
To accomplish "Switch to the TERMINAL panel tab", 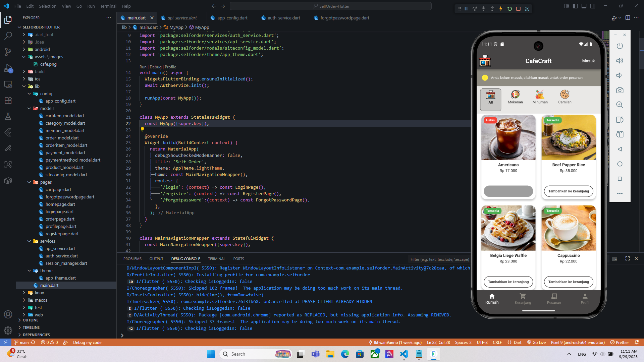I will (216, 259).
